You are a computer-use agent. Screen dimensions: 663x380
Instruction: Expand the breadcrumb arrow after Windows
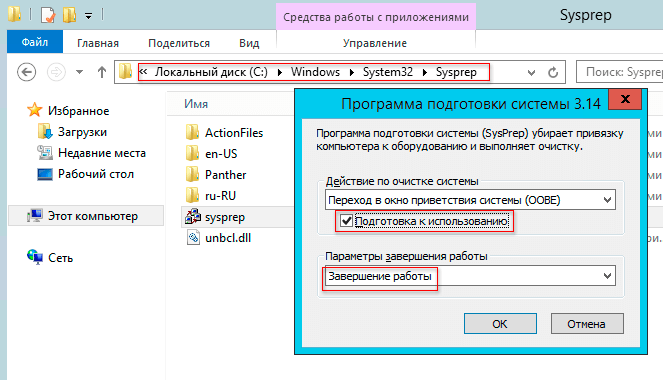coord(352,72)
